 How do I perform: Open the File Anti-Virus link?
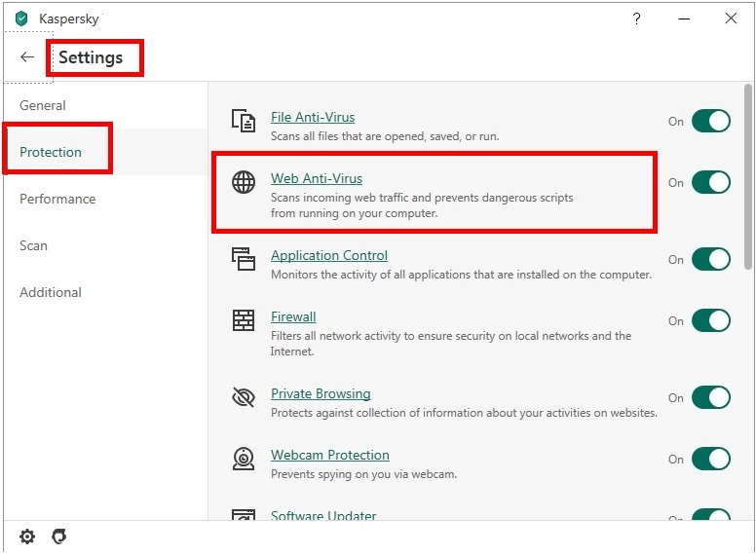point(313,117)
